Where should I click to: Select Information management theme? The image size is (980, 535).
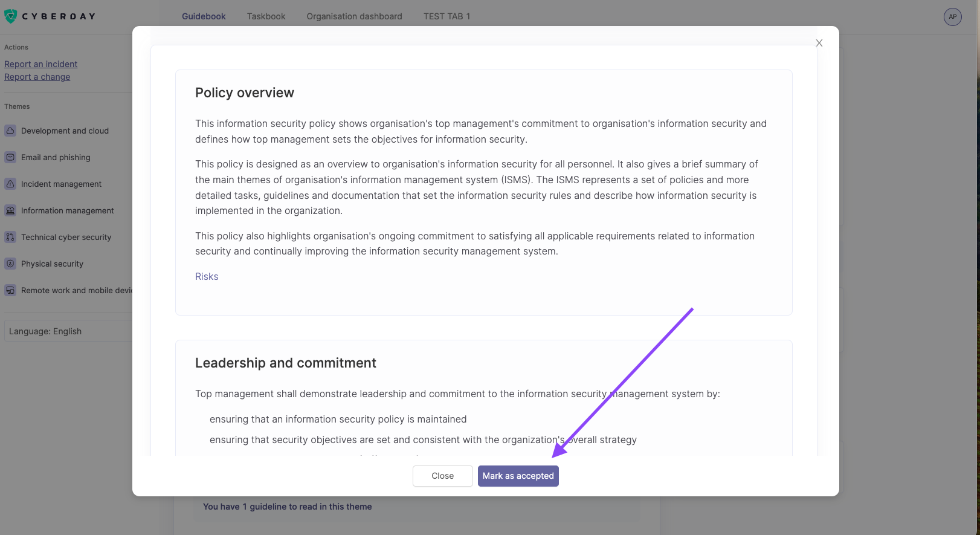(67, 210)
